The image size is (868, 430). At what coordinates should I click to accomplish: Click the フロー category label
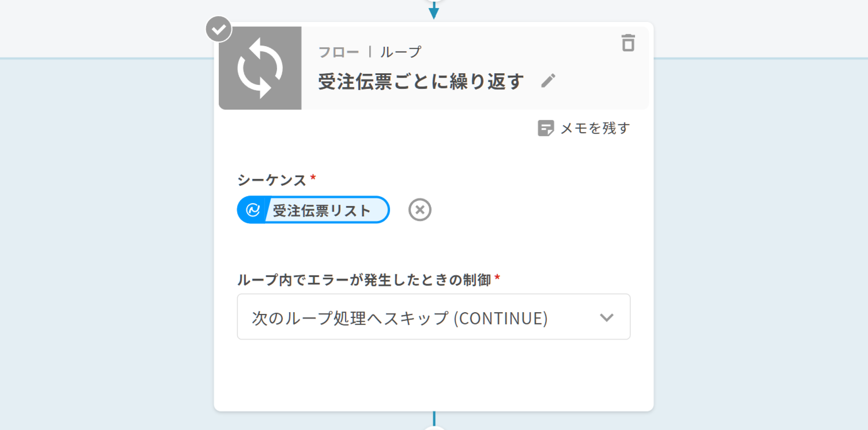point(338,52)
